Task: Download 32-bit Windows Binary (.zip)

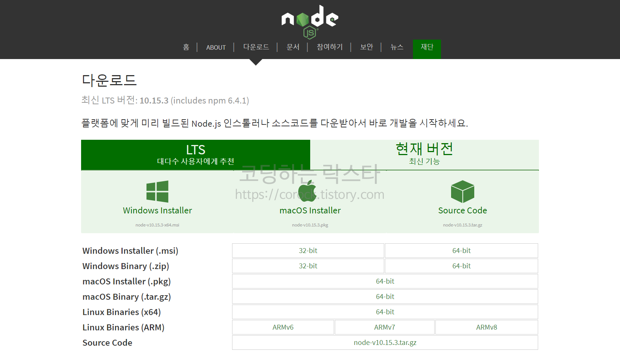Action: (308, 266)
